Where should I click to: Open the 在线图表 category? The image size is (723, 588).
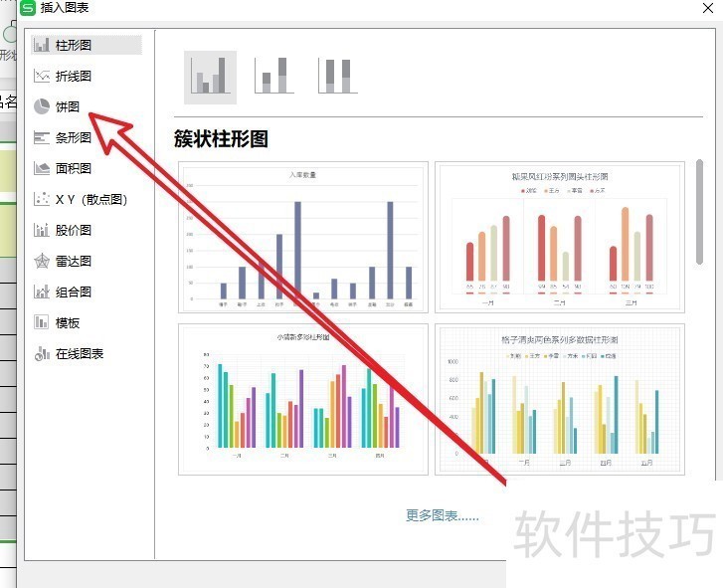point(80,353)
